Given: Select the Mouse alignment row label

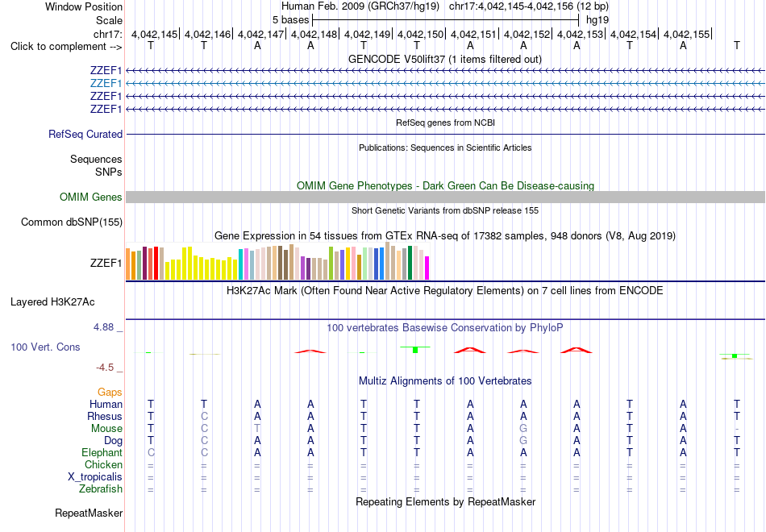Looking at the screenshot, I should pyautogui.click(x=106, y=429).
